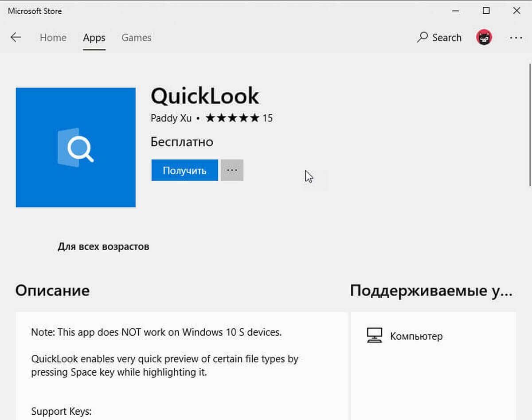The image size is (532, 420).
Task: Click the Бесплатно price text
Action: [182, 142]
